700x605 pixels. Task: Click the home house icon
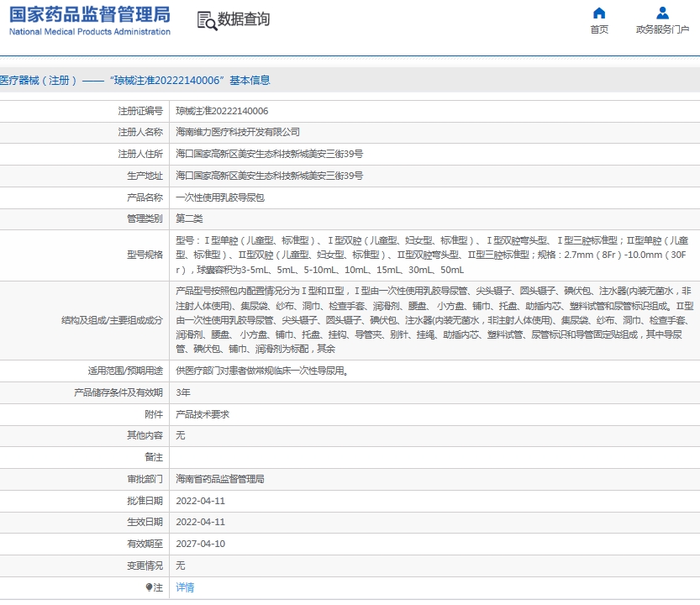pyautogui.click(x=598, y=13)
